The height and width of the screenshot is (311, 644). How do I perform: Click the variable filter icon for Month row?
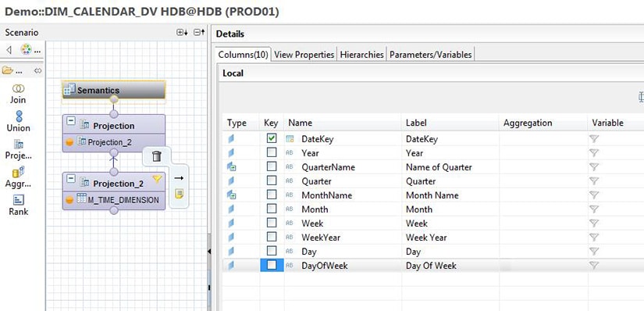coord(593,209)
